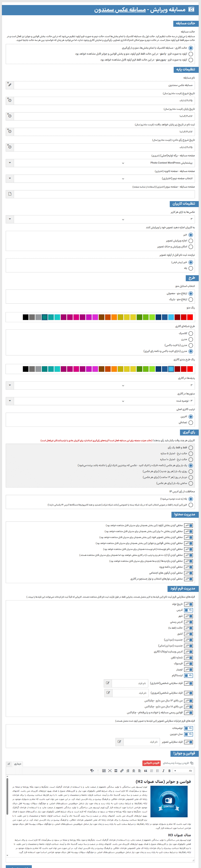201x868 pixels.
Task: Select upload form with menu mode radio
Action: pyautogui.click(x=191, y=54)
